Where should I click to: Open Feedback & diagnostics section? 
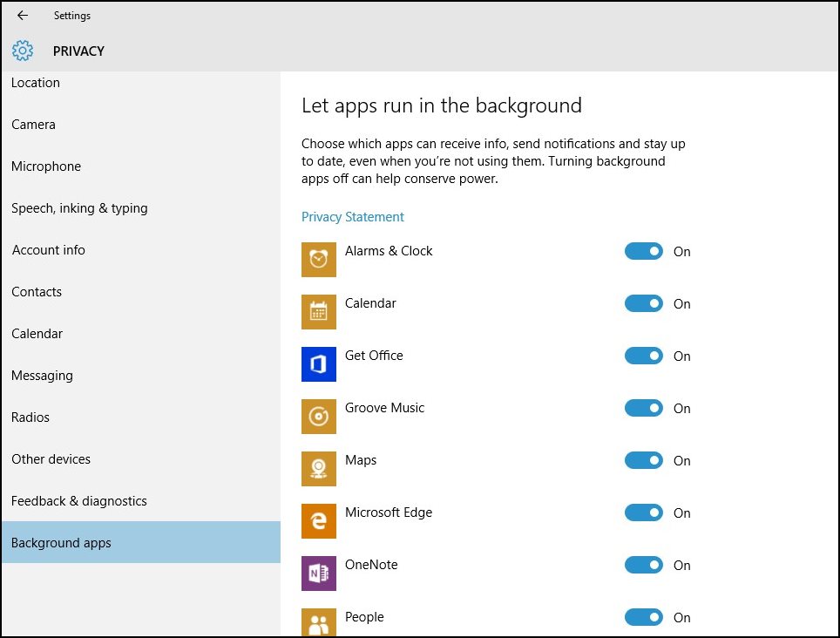(141, 501)
